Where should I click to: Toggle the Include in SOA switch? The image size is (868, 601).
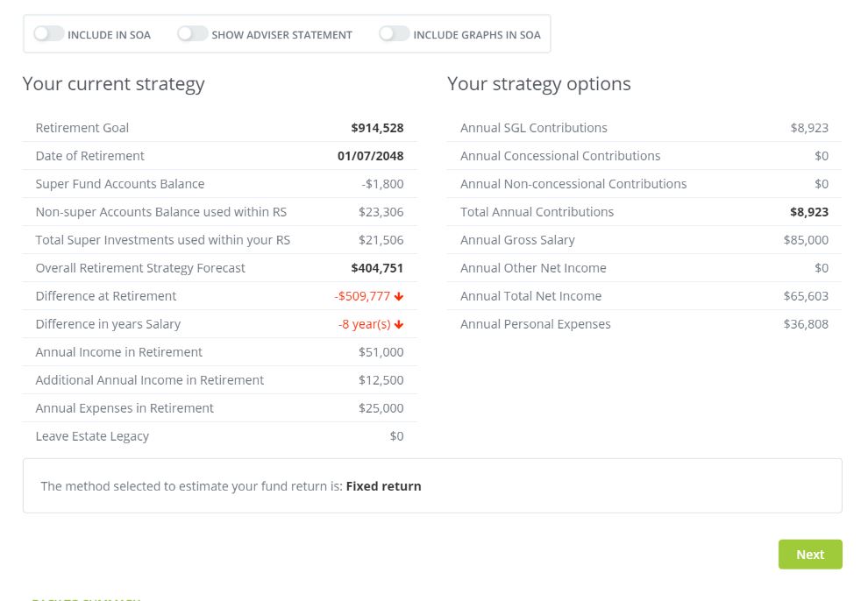[49, 34]
